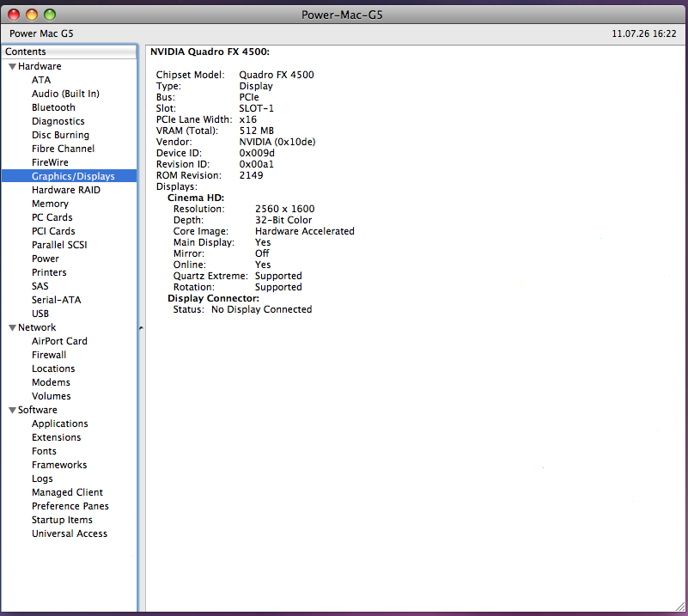
Task: Show Modems information
Action: [51, 382]
